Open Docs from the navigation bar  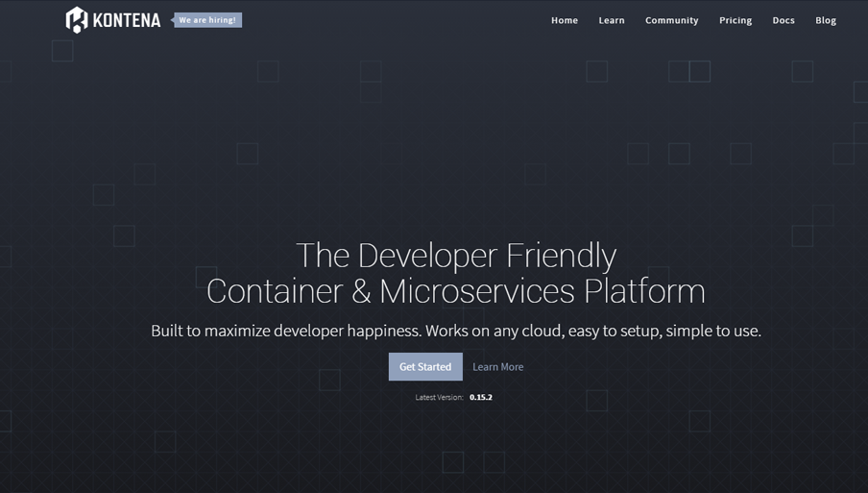[784, 20]
